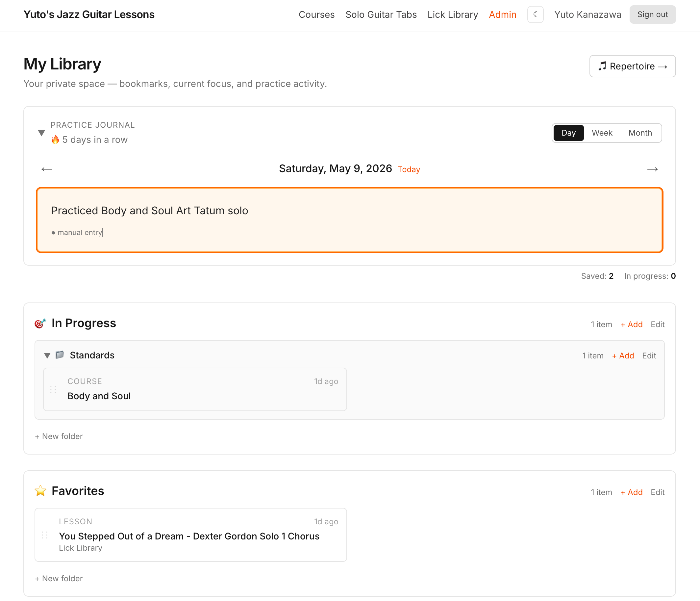Click 1d ago on Dexter Gordon lesson card
700x601 pixels.
coord(326,522)
